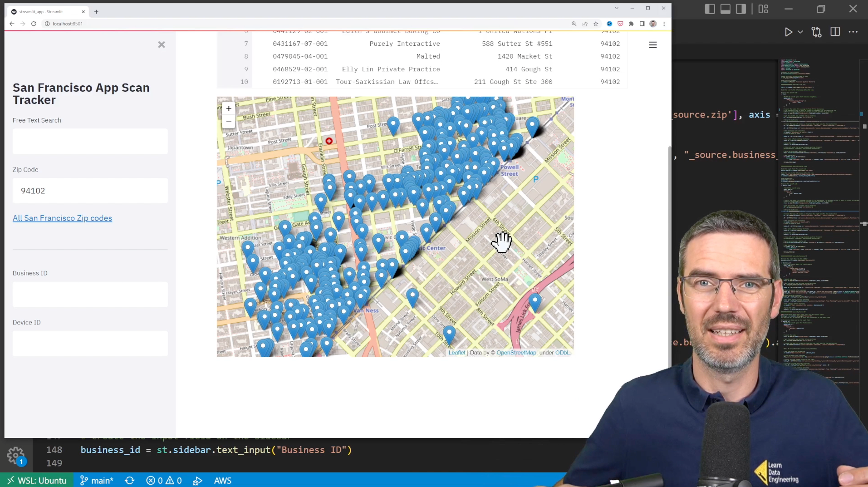The image size is (868, 487).
Task: Open VS Code editor more actions
Action: (x=853, y=32)
